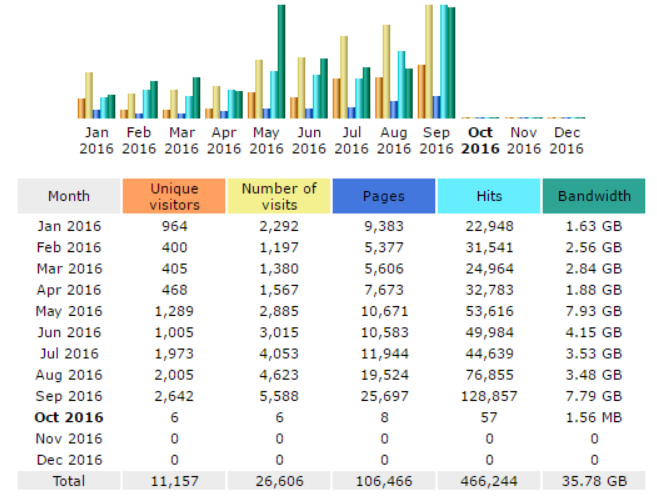Click total pages 106,466
The image size is (657, 500).
pos(384,481)
